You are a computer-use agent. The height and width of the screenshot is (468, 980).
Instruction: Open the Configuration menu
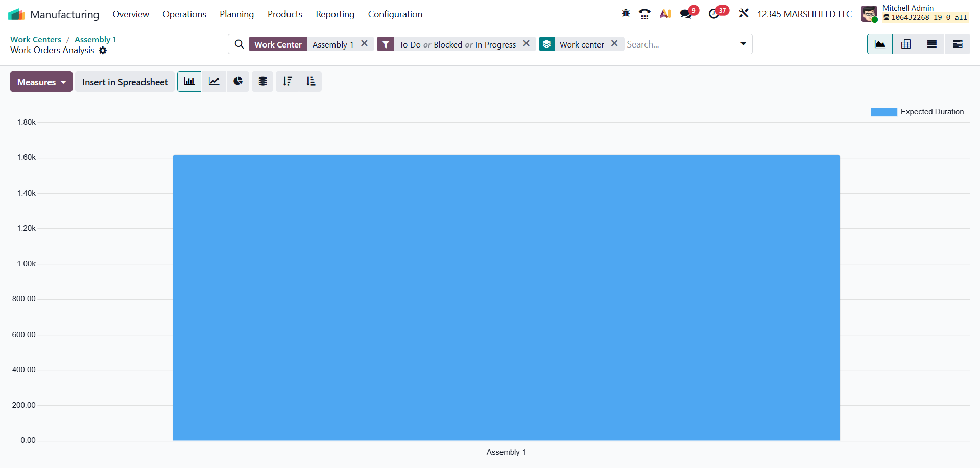click(x=395, y=14)
